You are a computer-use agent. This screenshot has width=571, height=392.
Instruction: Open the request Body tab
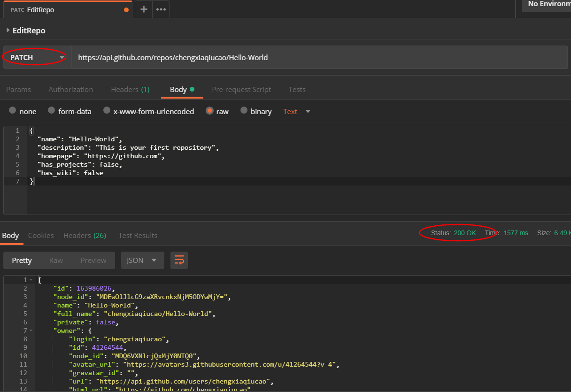pos(182,89)
